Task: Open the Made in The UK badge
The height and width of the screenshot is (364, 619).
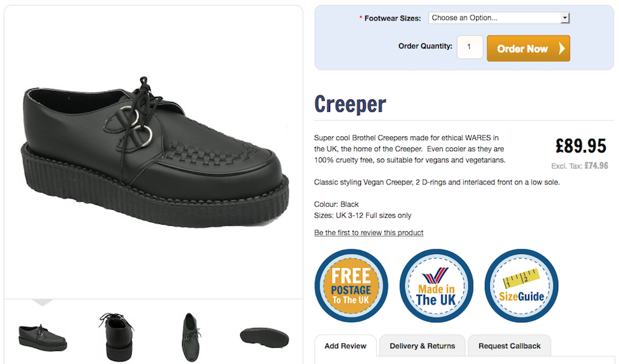Action: tap(436, 285)
